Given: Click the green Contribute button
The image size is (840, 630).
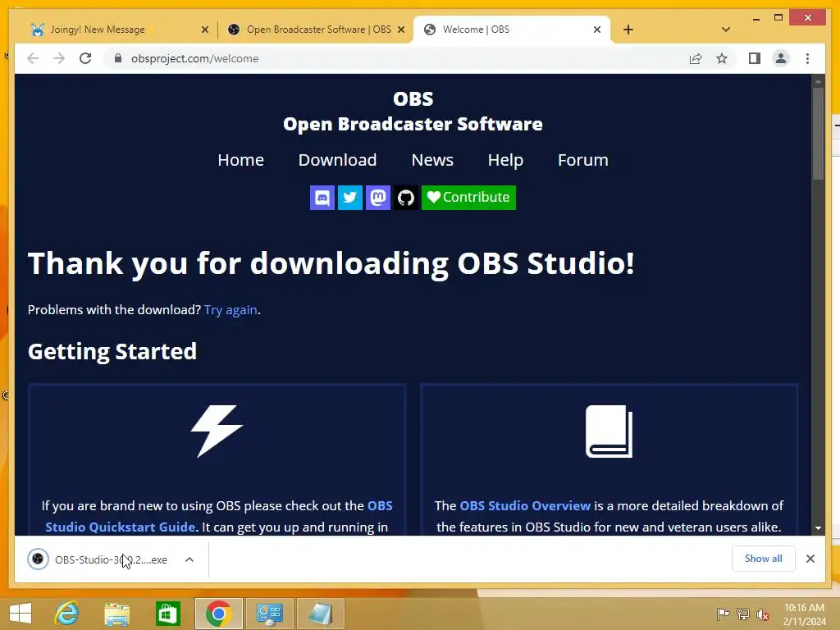Looking at the screenshot, I should coord(468,198).
